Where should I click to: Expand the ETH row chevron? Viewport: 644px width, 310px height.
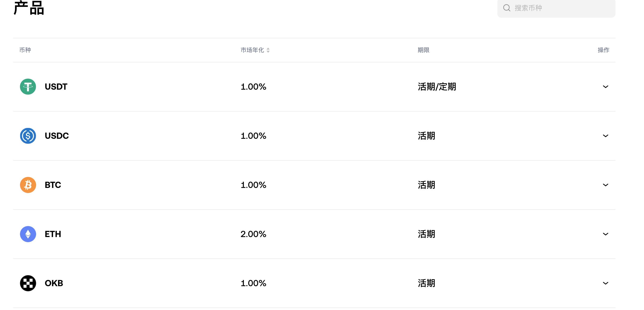tap(605, 234)
